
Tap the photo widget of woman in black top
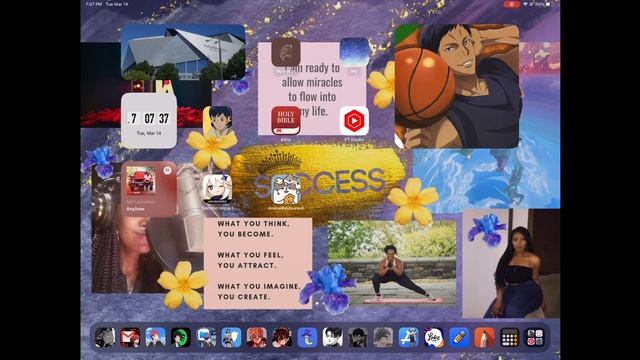point(511,263)
